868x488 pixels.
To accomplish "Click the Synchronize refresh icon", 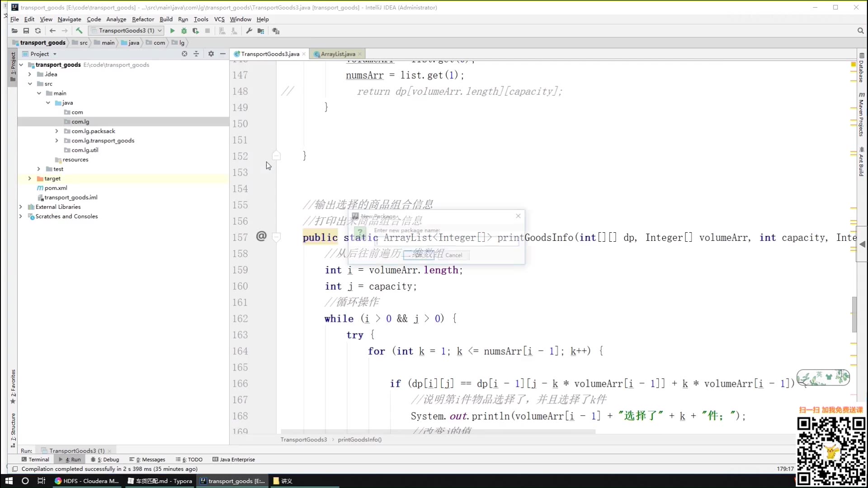I will click(x=38, y=31).
